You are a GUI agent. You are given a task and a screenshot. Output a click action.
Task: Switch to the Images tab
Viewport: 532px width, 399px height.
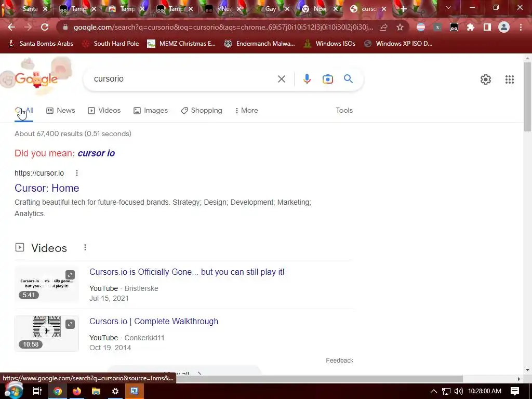point(151,111)
